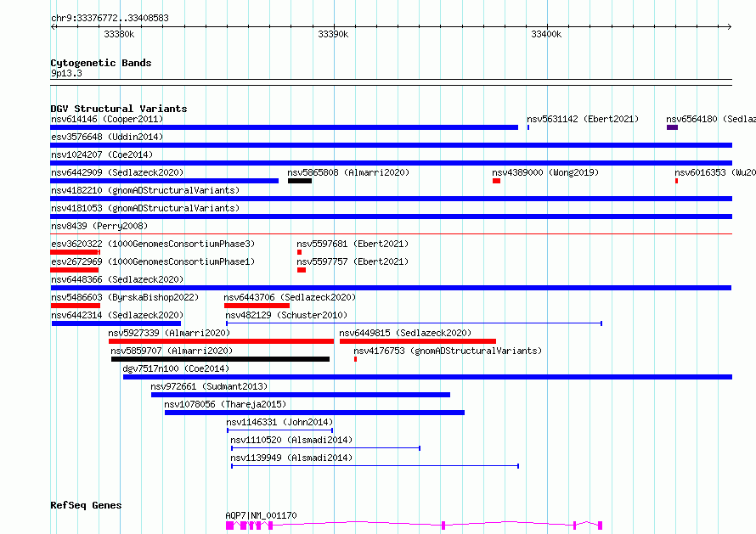Click the red nsv4389000 (Wong2019) bar
This screenshot has width=756, height=534.
tap(496, 181)
